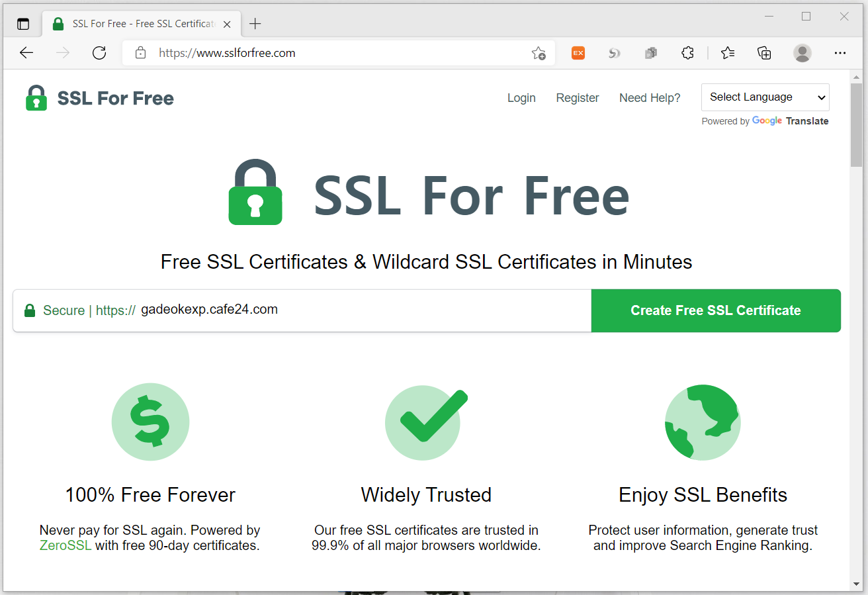Reload the page with the refresh icon
868x595 pixels.
tap(99, 53)
